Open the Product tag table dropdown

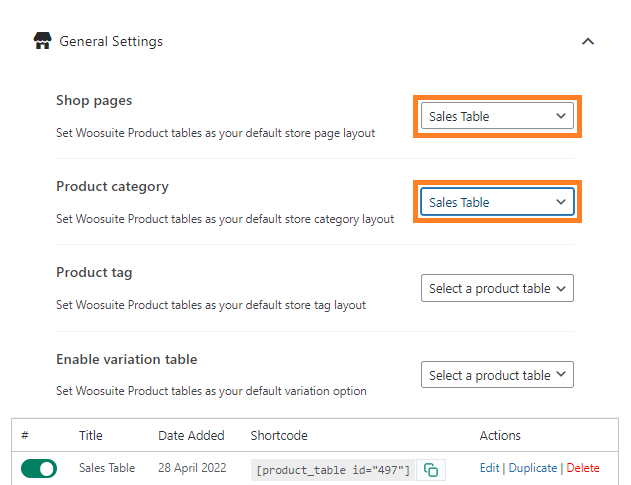(x=497, y=288)
